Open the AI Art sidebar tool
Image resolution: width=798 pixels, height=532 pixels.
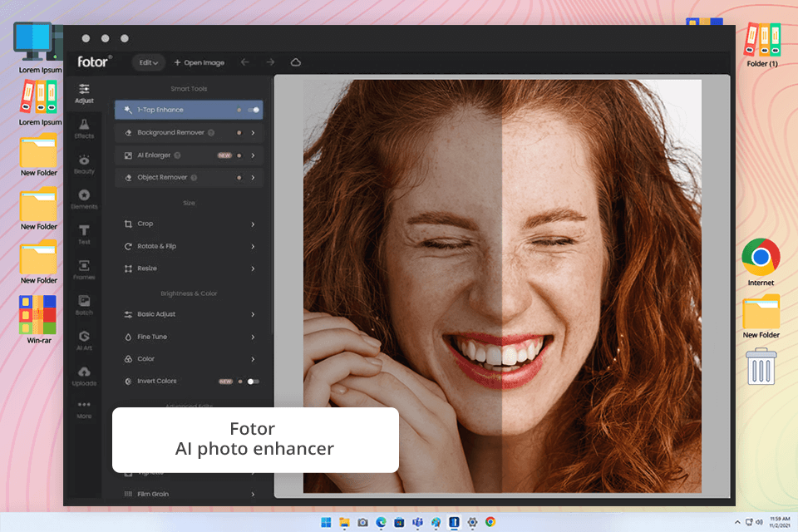tap(84, 340)
